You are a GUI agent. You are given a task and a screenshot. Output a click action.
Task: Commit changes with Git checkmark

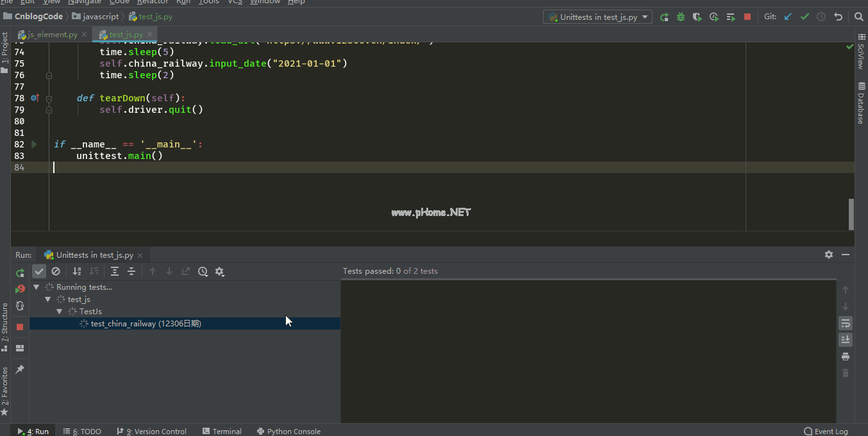[805, 17]
